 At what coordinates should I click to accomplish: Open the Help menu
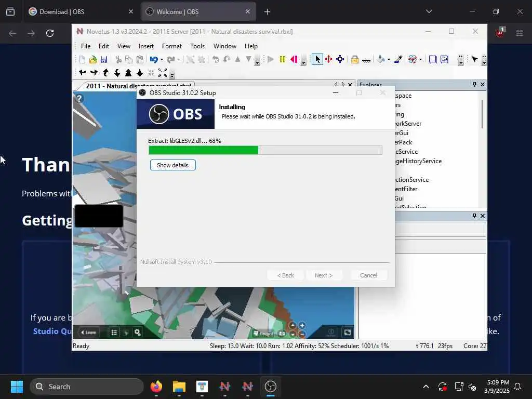[x=251, y=46]
